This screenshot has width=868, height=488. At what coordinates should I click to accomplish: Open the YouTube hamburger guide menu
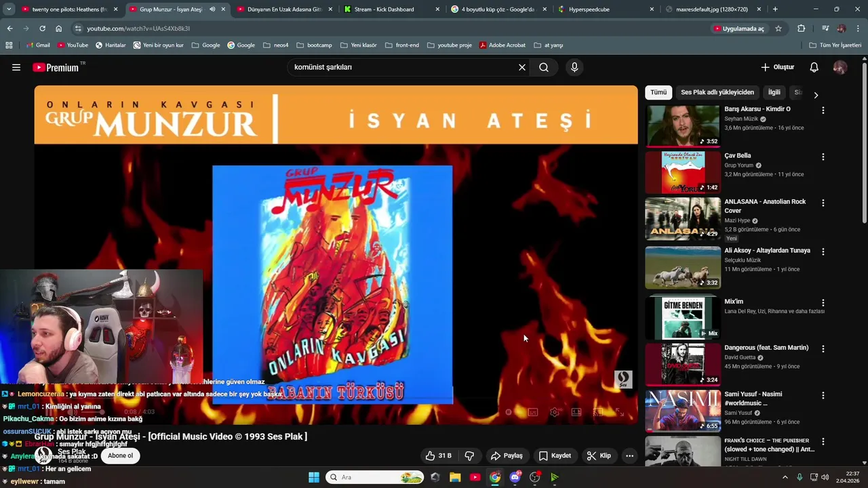click(x=16, y=67)
